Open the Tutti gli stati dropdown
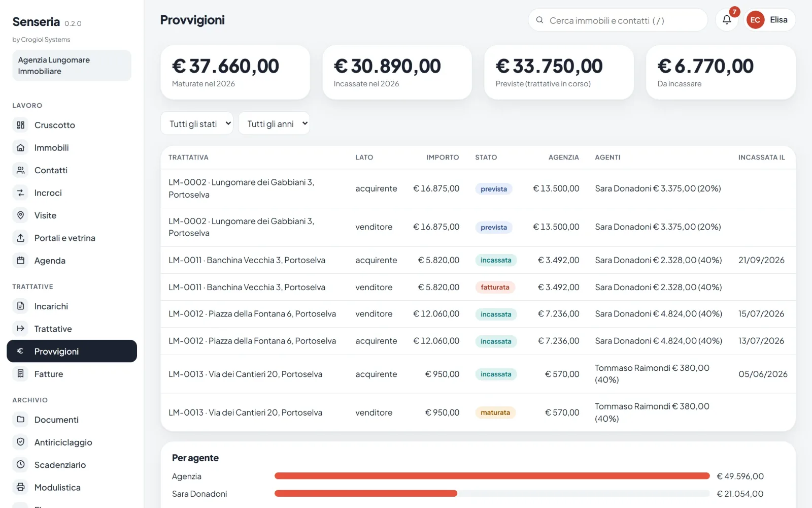This screenshot has height=508, width=812. click(x=197, y=123)
